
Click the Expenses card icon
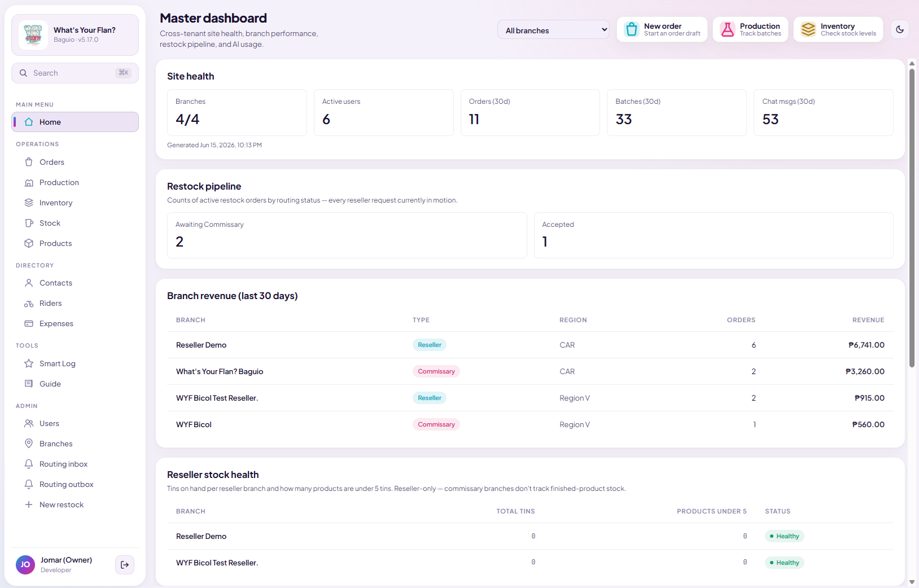pos(29,323)
